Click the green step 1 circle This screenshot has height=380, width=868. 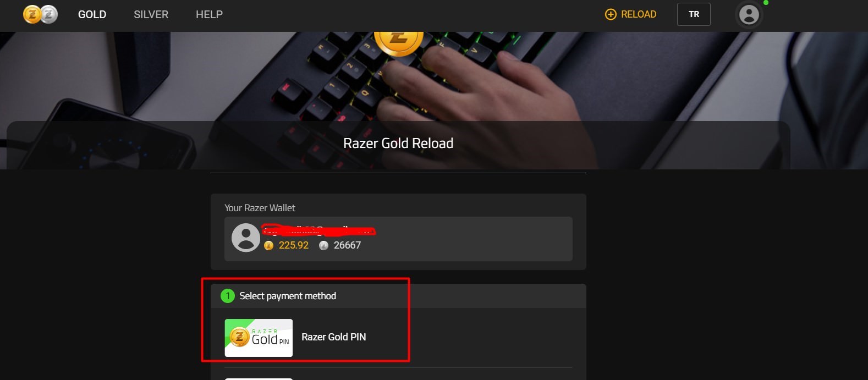[227, 296]
